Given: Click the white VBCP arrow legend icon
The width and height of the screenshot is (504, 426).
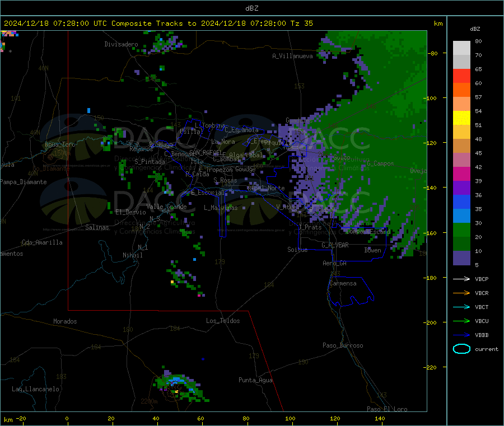Looking at the screenshot, I should click(x=461, y=279).
